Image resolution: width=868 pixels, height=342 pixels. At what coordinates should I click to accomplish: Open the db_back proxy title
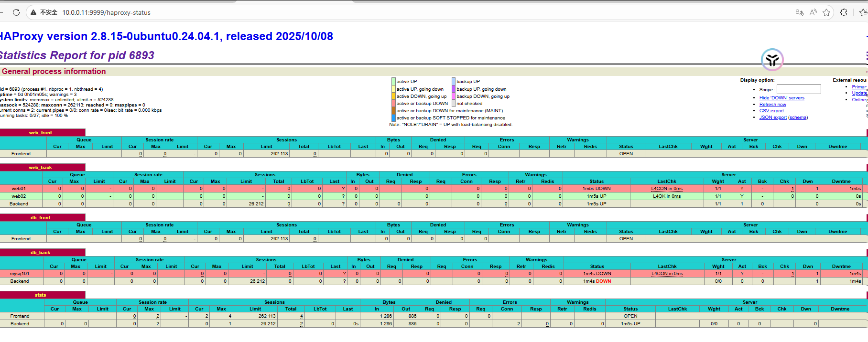[41, 253]
